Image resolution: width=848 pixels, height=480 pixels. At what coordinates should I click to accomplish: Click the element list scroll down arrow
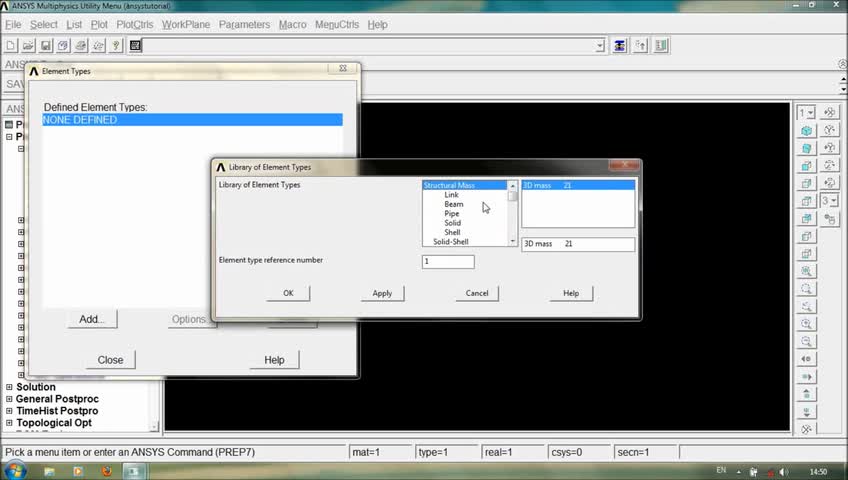513,242
